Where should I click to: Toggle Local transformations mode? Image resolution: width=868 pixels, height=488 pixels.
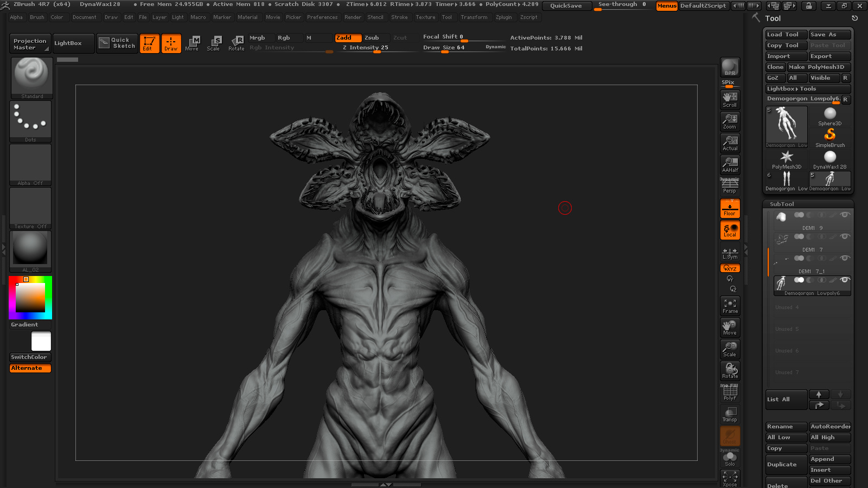pyautogui.click(x=730, y=230)
